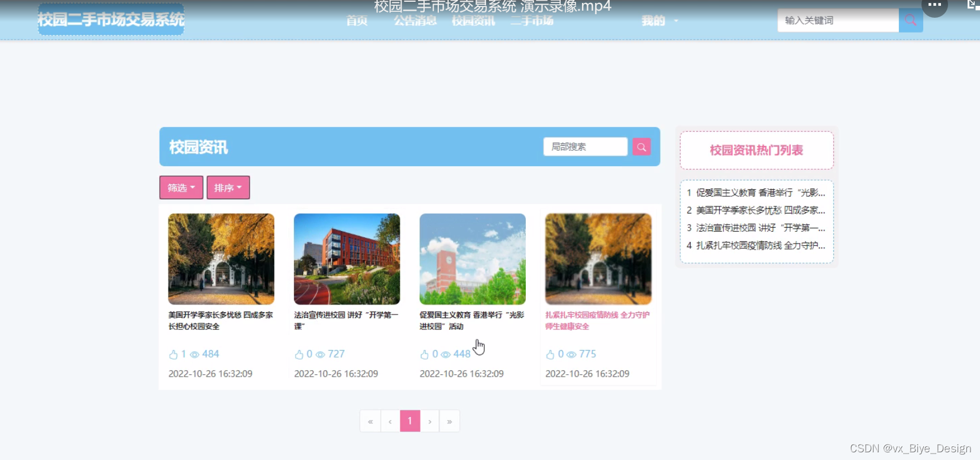980x460 pixels.
Task: Click the thumbnail of 扎紧扎牢校园疫情防线 article
Action: coord(599,259)
